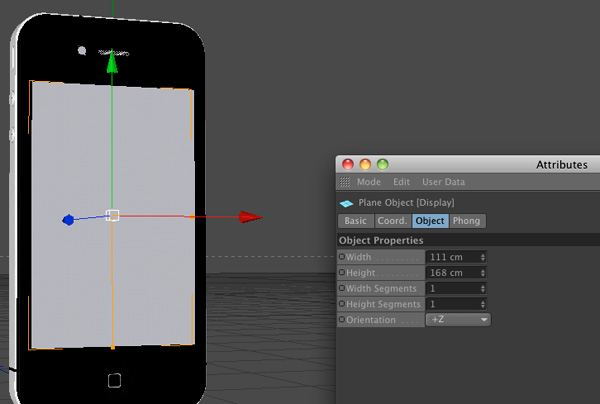
Task: Click the white center axis handle
Action: [x=112, y=215]
